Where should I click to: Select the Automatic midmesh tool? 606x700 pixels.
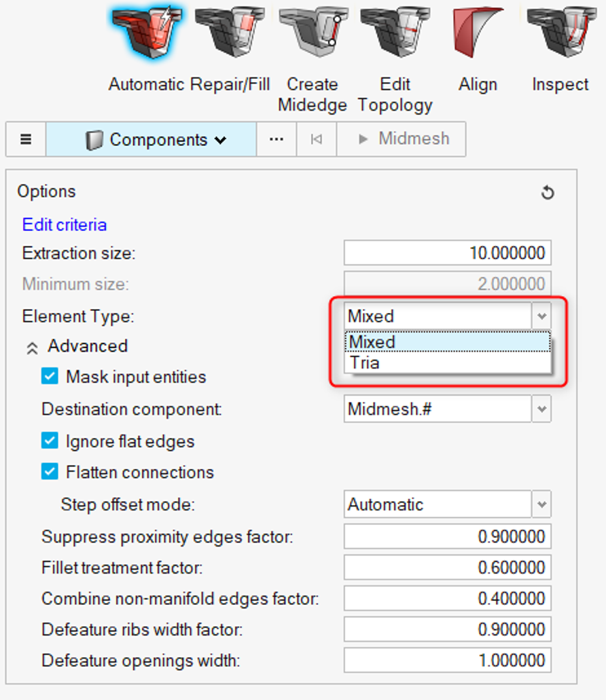146,31
